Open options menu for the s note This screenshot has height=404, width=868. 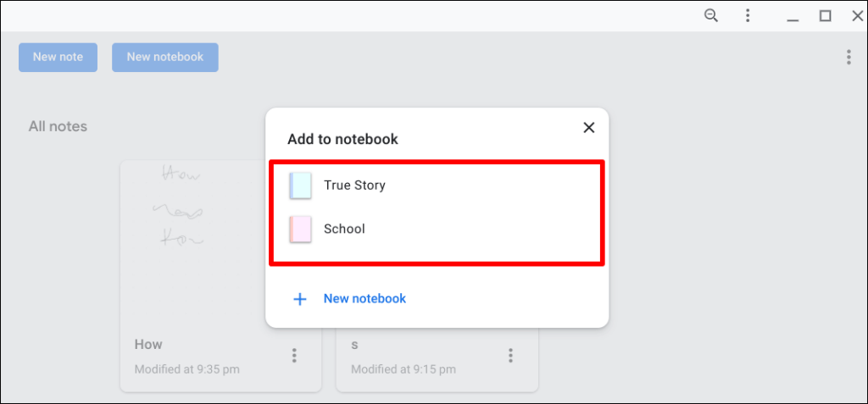[510, 356]
